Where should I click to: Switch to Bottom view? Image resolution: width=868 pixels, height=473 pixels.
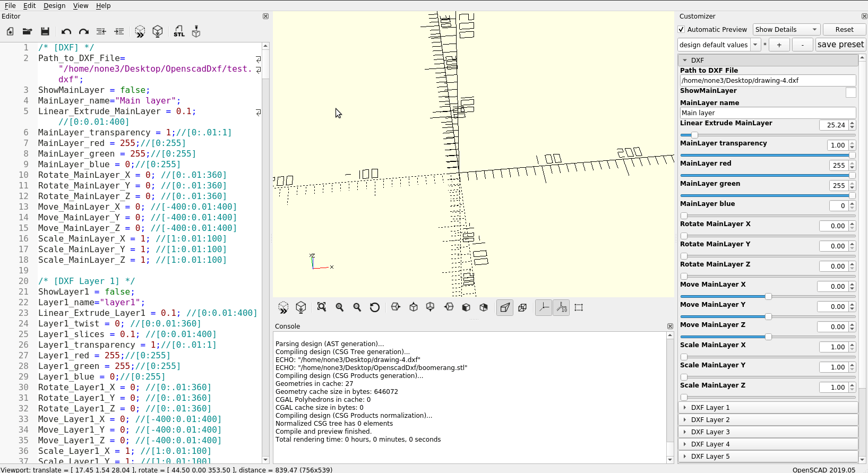coord(431,307)
